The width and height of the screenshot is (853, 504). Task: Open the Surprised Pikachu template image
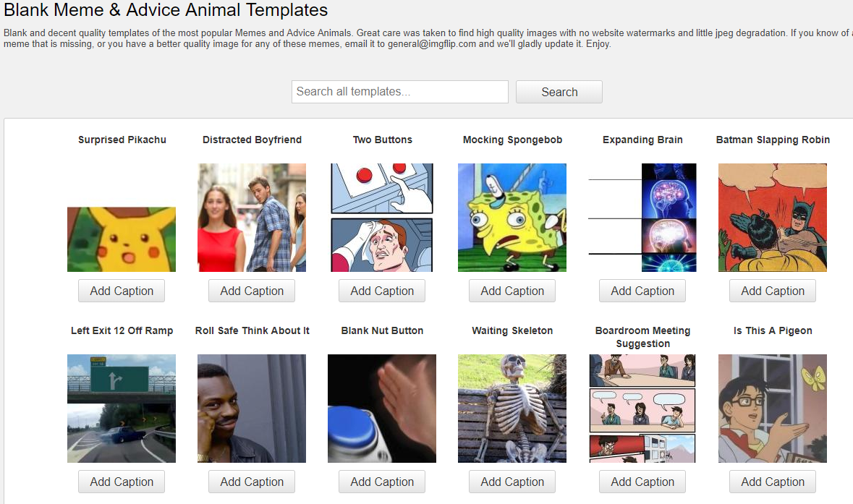(x=122, y=239)
